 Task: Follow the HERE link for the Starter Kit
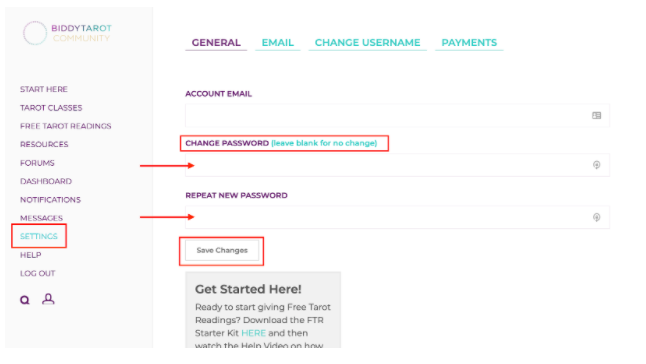click(x=253, y=333)
